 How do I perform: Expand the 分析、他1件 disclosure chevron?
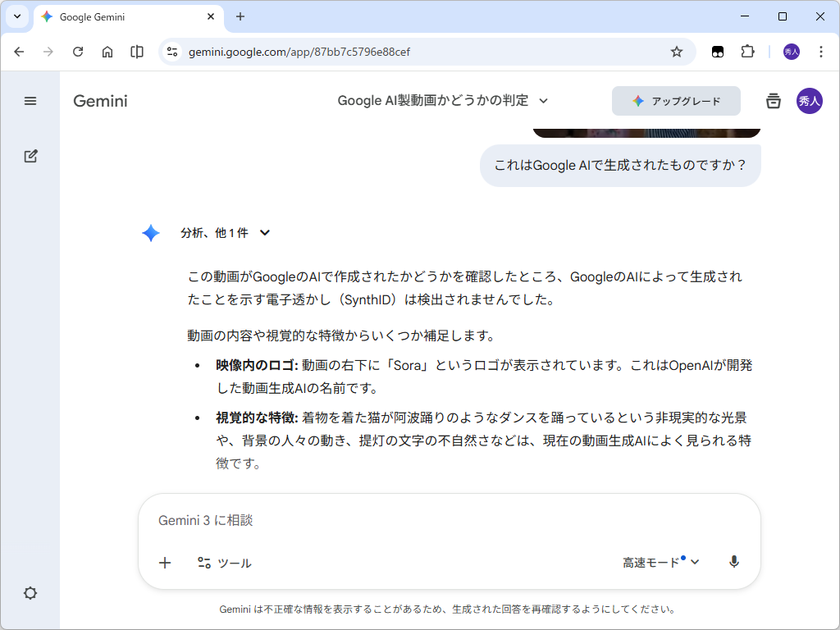[x=264, y=233]
